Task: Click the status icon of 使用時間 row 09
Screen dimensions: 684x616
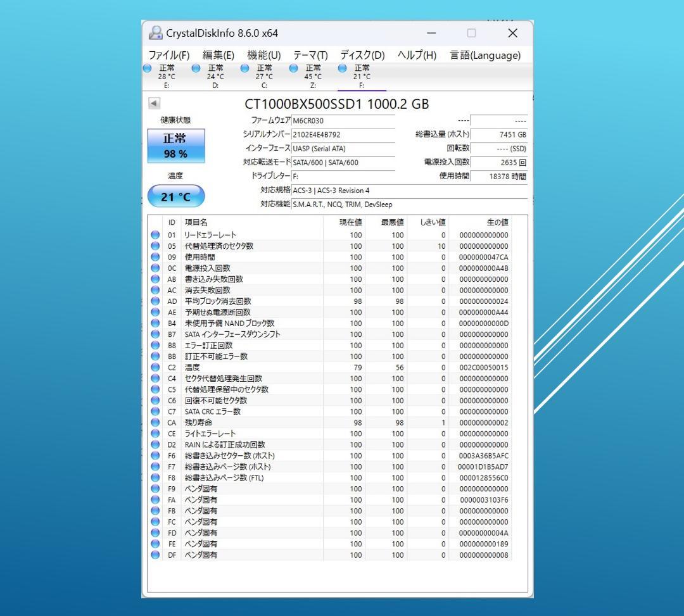Action: (x=155, y=257)
